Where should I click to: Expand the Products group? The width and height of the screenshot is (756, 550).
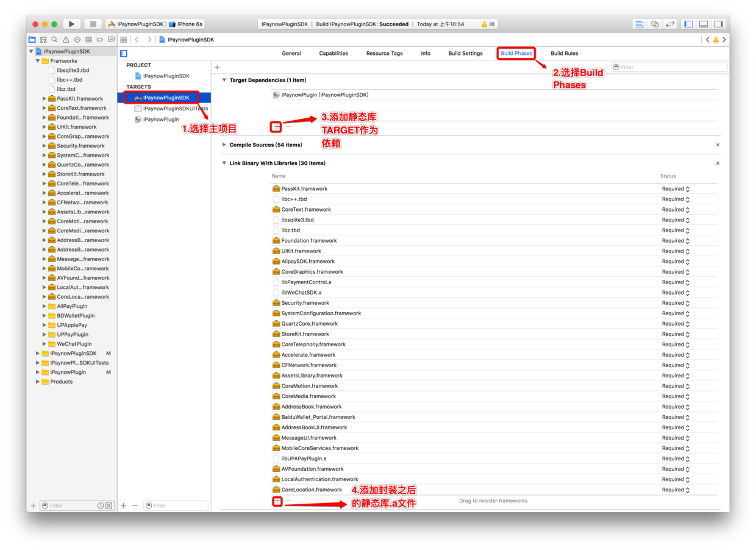tap(38, 382)
